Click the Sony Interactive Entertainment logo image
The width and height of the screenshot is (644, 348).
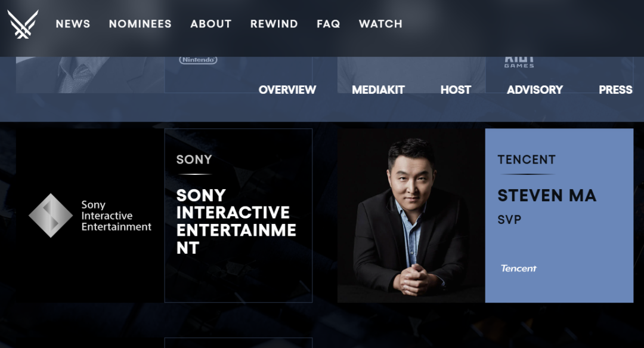(x=90, y=215)
